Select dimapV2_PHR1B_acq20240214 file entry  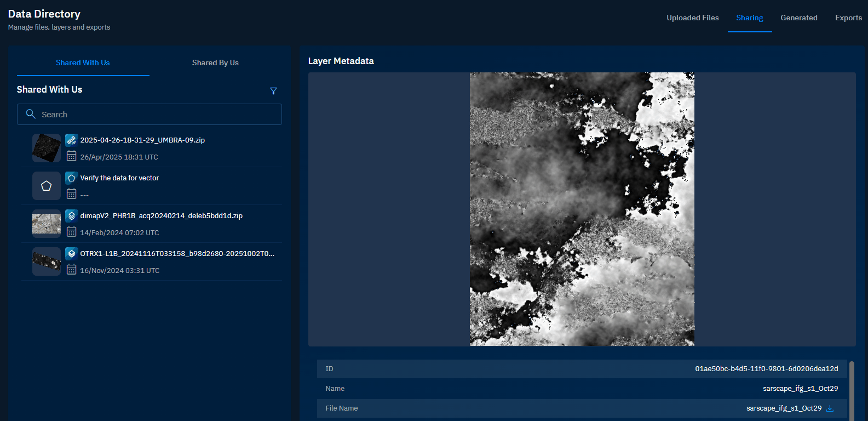coord(161,216)
